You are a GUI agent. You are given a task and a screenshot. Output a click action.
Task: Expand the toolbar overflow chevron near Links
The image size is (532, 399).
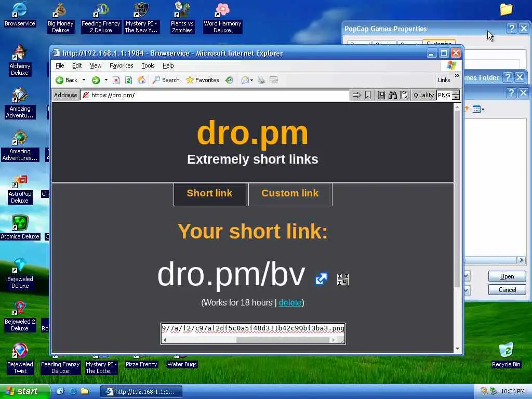click(457, 76)
